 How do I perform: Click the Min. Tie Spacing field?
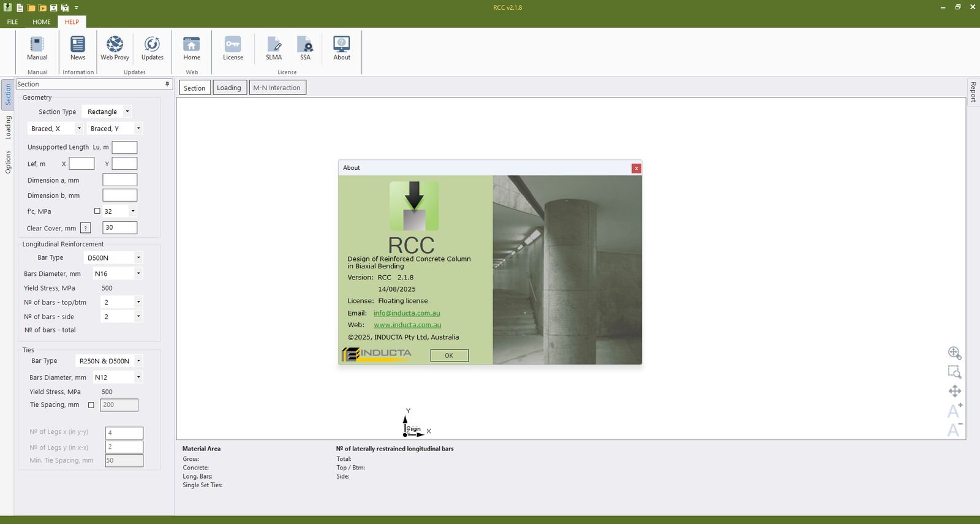[x=124, y=460]
